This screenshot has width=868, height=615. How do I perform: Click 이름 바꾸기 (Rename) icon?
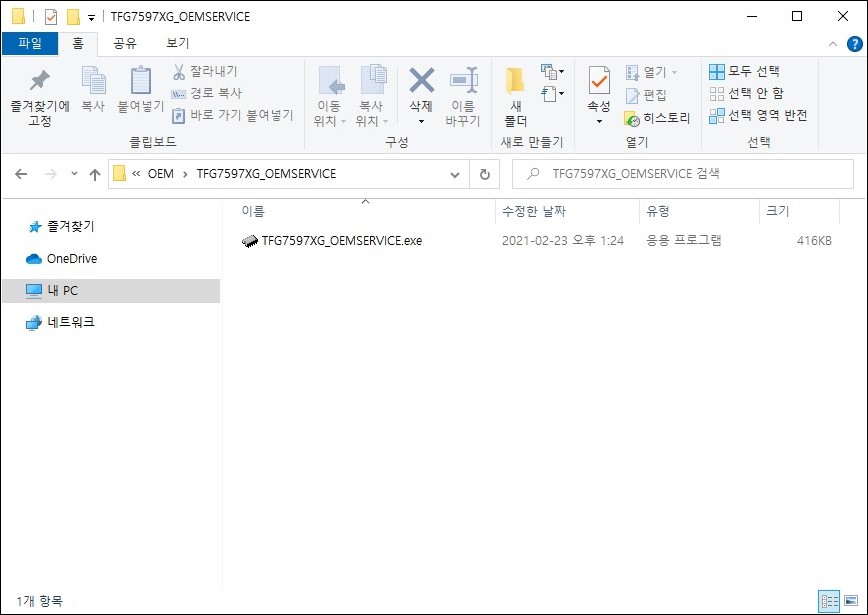[x=463, y=97]
